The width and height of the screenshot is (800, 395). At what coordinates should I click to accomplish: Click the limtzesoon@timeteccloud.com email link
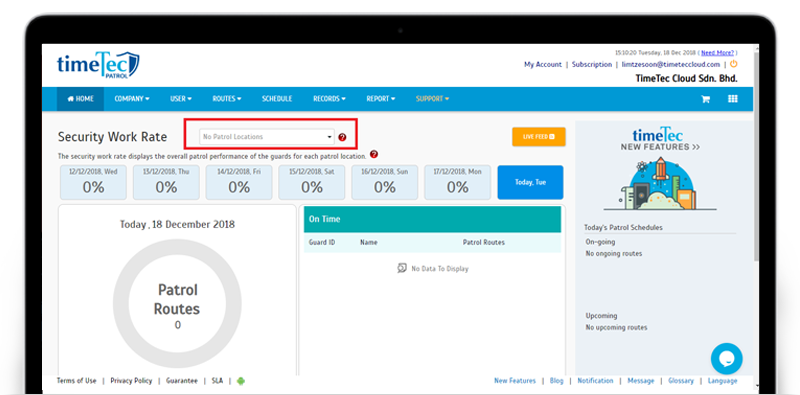coord(671,65)
